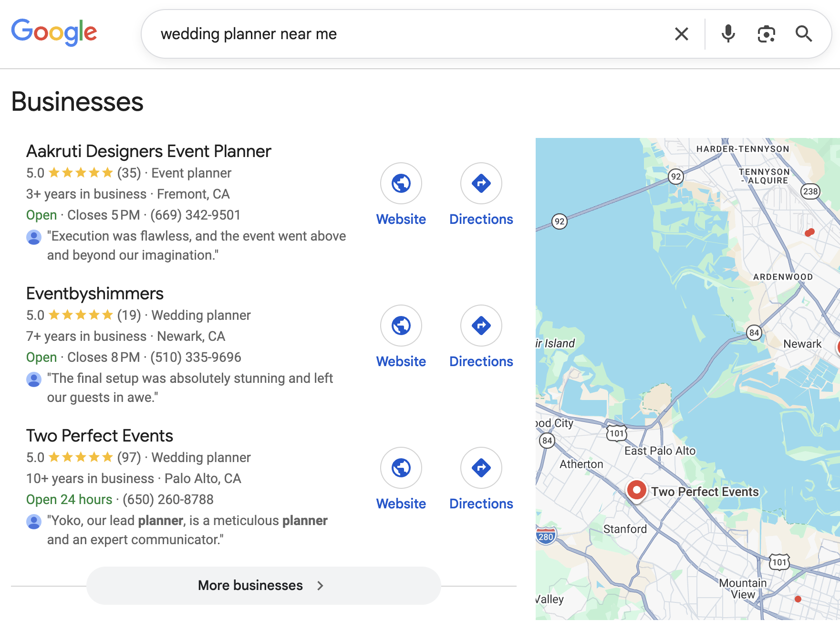The image size is (840, 632).
Task: Expand the More businesses list
Action: (x=261, y=585)
